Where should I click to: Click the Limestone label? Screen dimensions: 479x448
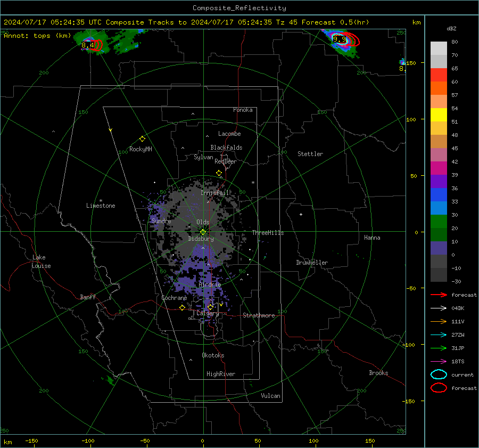(x=101, y=206)
